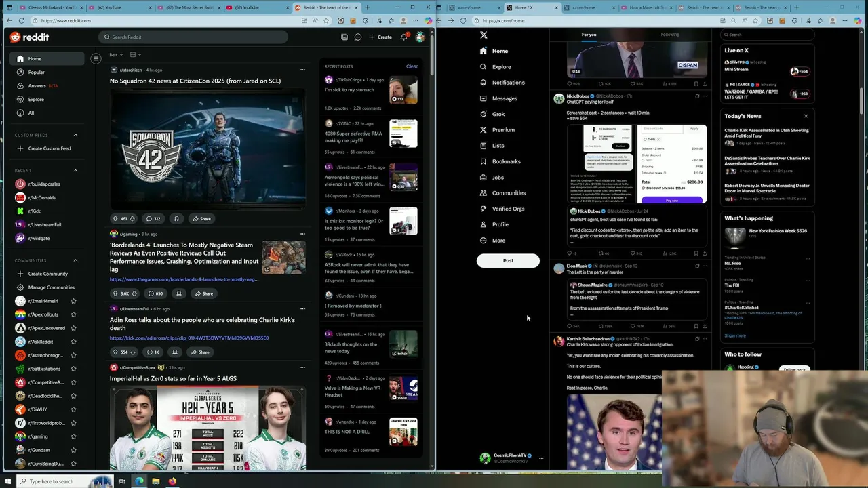Click Search Reddit field
This screenshot has height=488, width=868.
tap(193, 37)
